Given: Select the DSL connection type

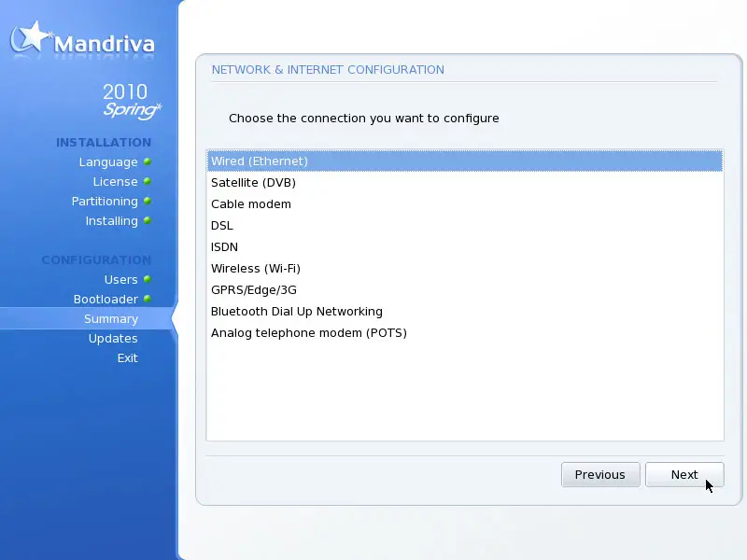Looking at the screenshot, I should (x=465, y=225).
